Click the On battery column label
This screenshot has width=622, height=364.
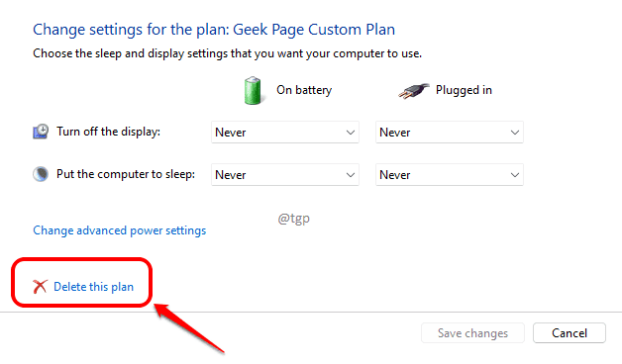(x=304, y=90)
